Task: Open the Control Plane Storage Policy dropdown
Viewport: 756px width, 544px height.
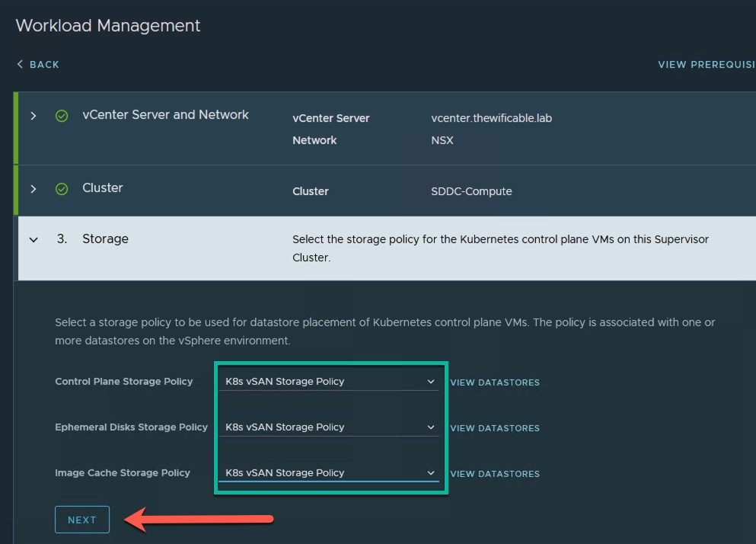Action: pyautogui.click(x=328, y=382)
